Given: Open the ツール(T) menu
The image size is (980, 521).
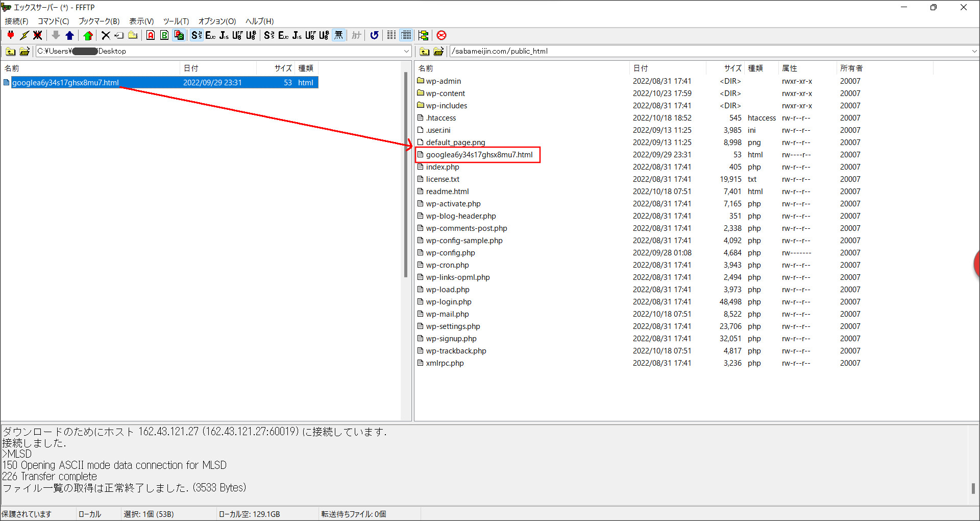Looking at the screenshot, I should point(176,21).
